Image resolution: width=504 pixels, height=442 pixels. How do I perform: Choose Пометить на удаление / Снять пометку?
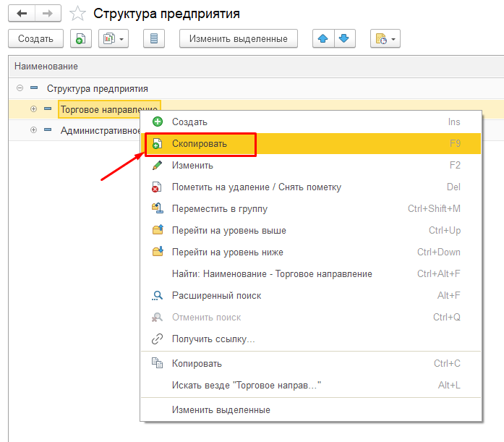(311, 187)
